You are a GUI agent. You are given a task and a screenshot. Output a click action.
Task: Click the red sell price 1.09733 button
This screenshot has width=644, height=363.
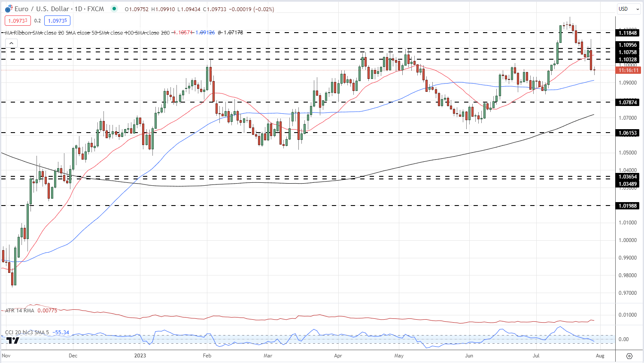click(x=18, y=21)
